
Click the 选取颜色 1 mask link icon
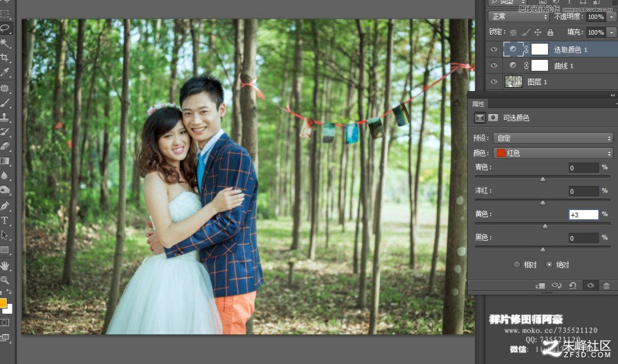click(x=526, y=49)
